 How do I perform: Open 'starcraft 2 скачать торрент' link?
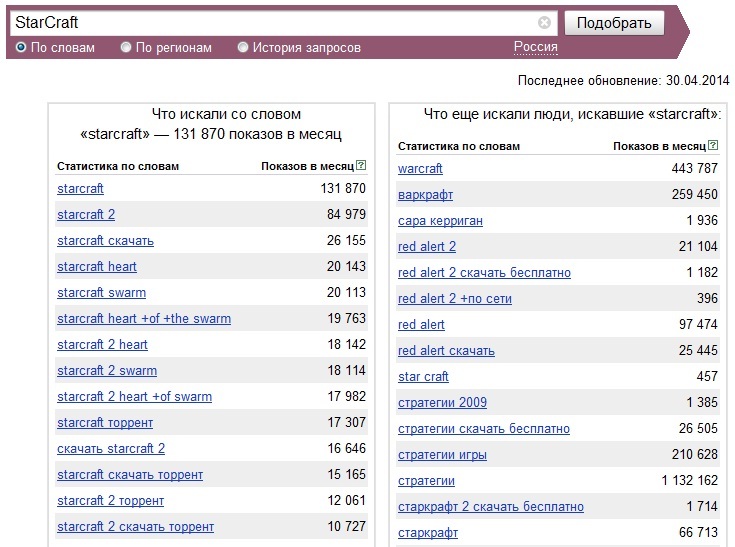135,527
